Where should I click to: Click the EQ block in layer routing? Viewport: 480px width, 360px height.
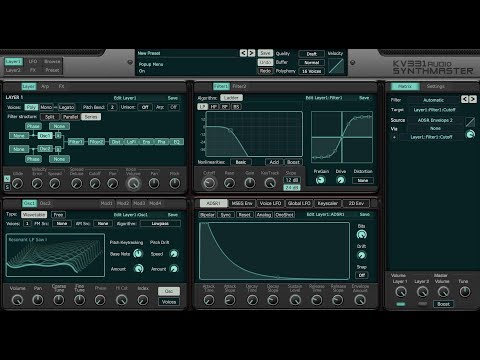177,142
